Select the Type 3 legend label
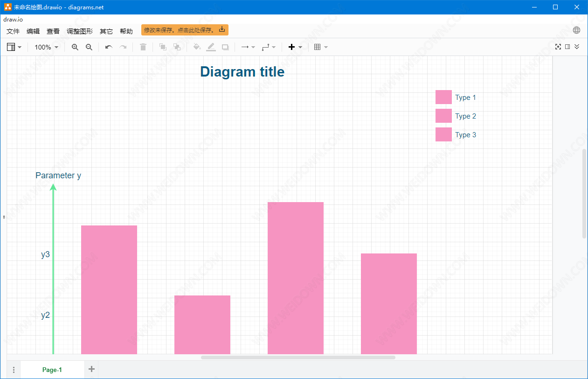 (x=465, y=135)
